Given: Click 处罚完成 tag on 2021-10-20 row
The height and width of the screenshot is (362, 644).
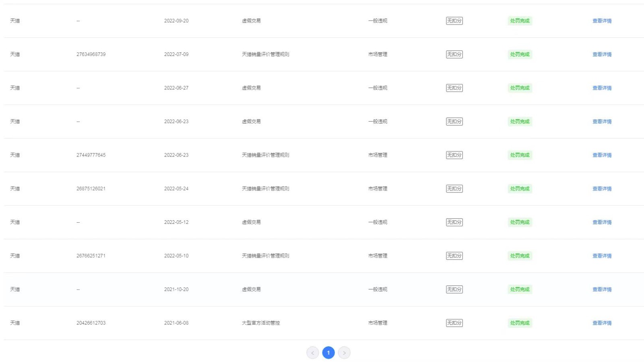Looking at the screenshot, I should point(520,289).
